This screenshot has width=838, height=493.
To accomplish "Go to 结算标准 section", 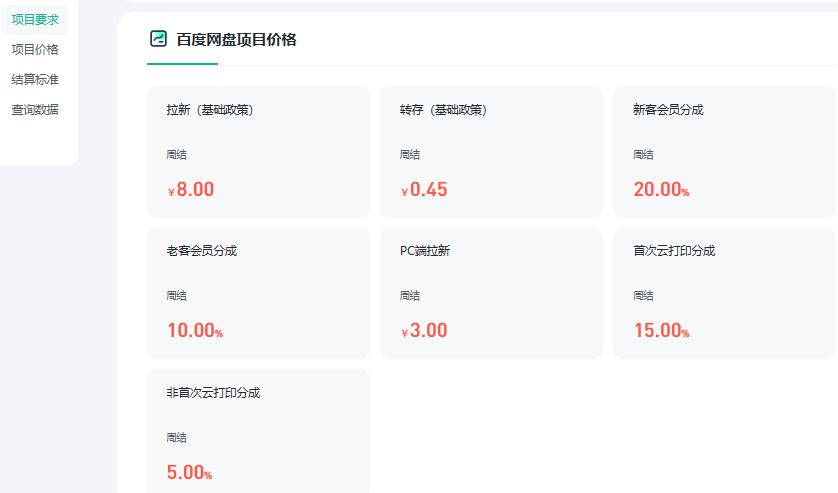I will (x=35, y=80).
